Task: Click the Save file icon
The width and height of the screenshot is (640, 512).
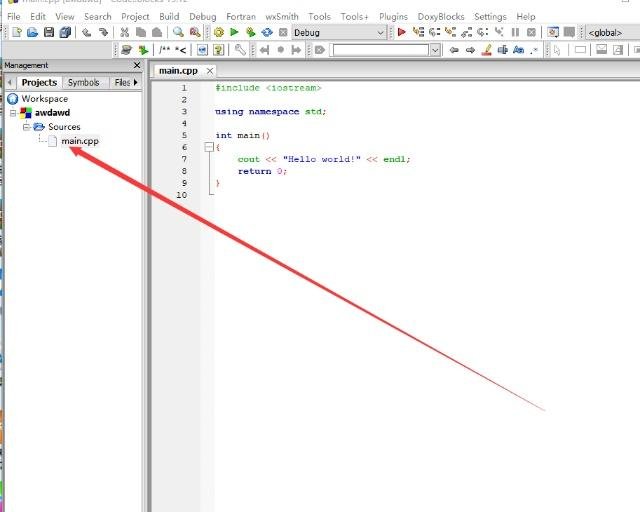Action: (49, 33)
